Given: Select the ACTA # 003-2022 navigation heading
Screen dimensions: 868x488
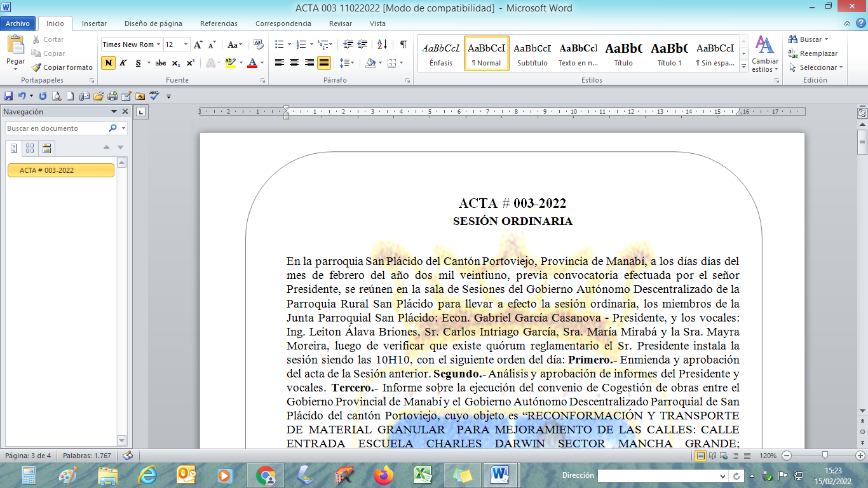Looking at the screenshot, I should click(60, 170).
